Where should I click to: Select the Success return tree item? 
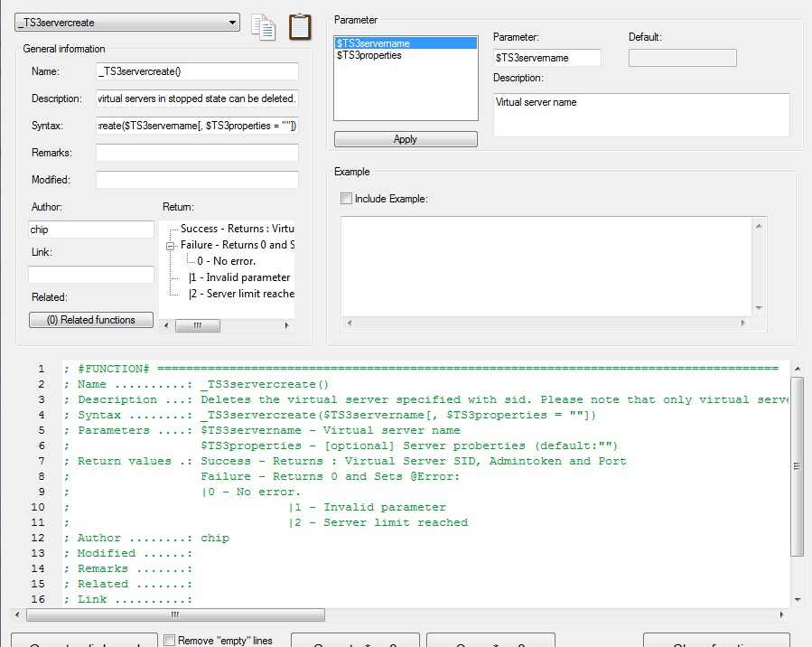pyautogui.click(x=237, y=230)
